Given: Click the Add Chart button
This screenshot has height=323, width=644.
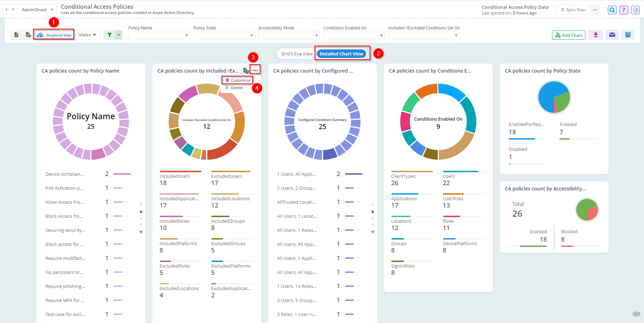Looking at the screenshot, I should pos(569,35).
